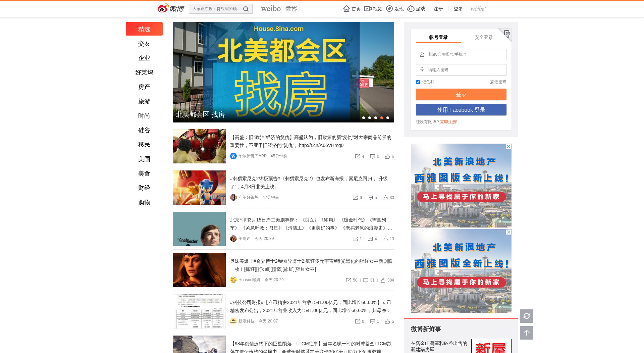
Task: Select 好莱坞 category in sidebar
Action: tap(144, 72)
